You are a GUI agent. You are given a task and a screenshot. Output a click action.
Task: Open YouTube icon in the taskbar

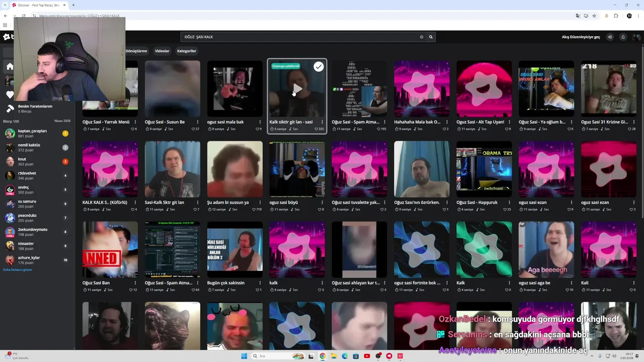(x=367, y=356)
